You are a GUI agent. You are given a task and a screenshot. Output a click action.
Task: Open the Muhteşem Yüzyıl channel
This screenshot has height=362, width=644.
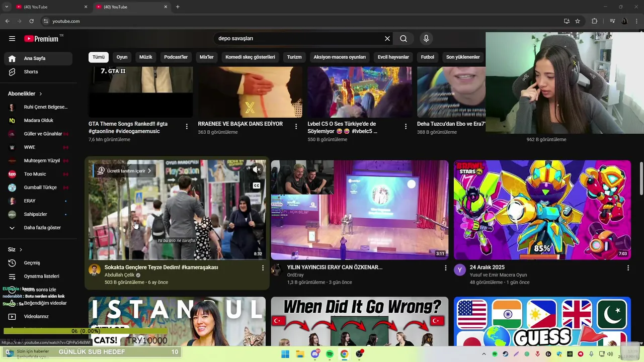38,161
